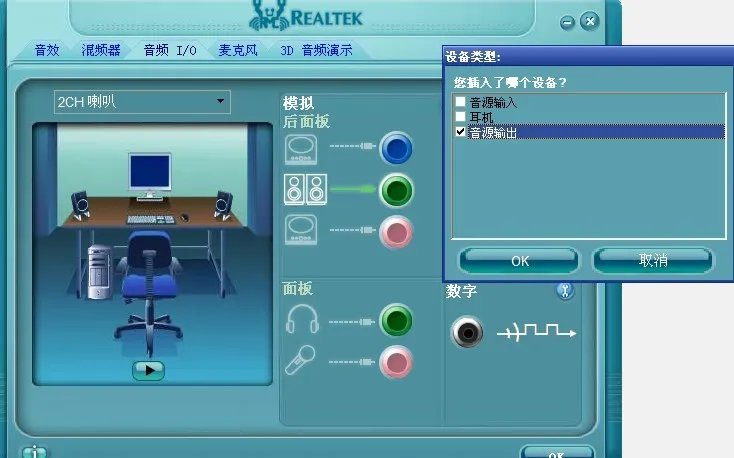
Task: Click the device icon beside pink rear jack
Action: (x=301, y=229)
